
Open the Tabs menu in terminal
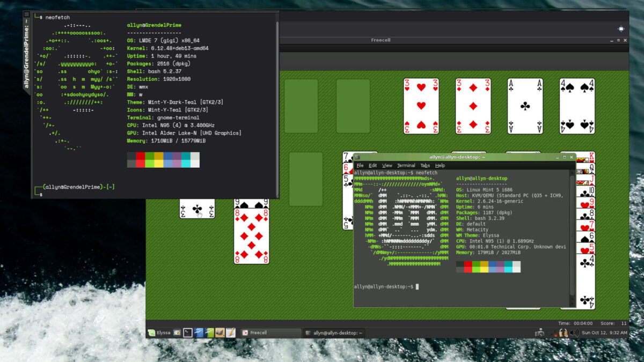(x=425, y=166)
